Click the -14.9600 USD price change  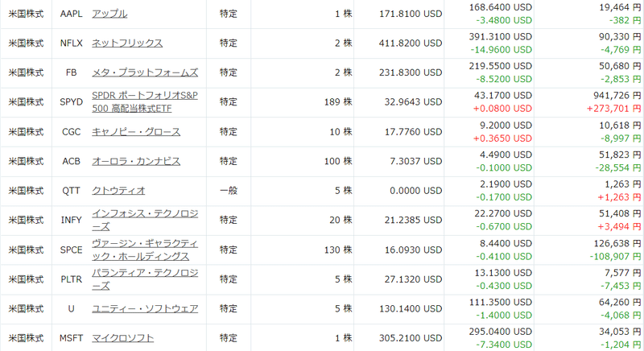click(501, 50)
